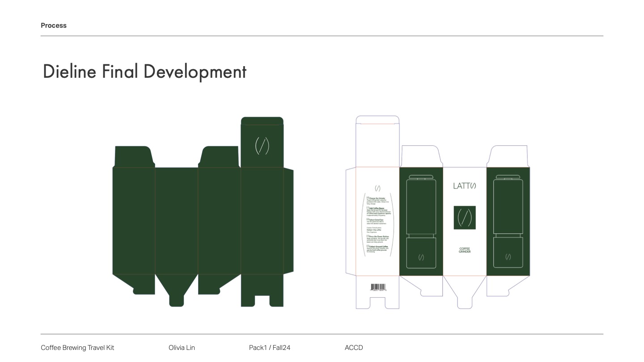Click the Olivia Lin author name
This screenshot has width=644, height=362.
click(x=182, y=348)
